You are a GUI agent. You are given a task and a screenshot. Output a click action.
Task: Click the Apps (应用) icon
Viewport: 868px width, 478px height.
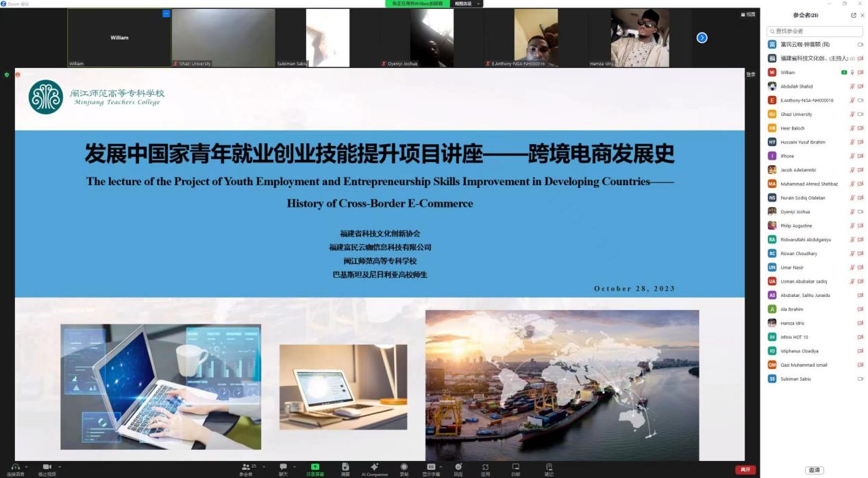tap(485, 468)
